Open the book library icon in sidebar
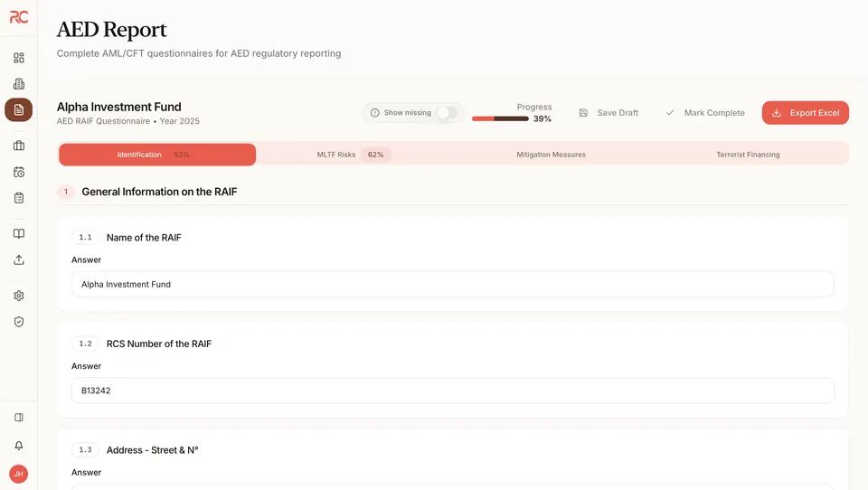The height and width of the screenshot is (490, 868). (x=19, y=233)
